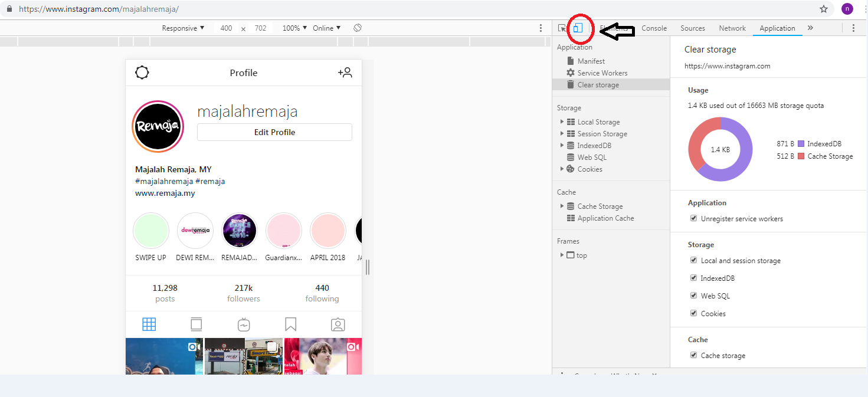Open the www.remaja.my link
868x397 pixels.
coord(165,193)
